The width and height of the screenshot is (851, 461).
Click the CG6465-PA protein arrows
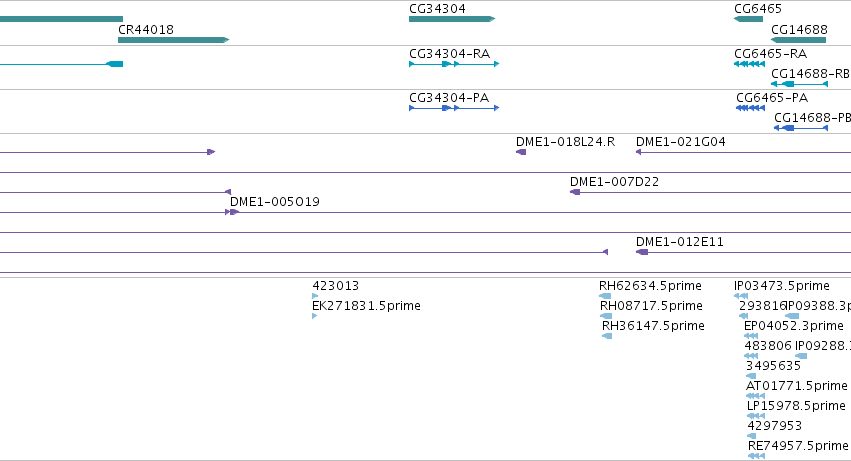(750, 108)
